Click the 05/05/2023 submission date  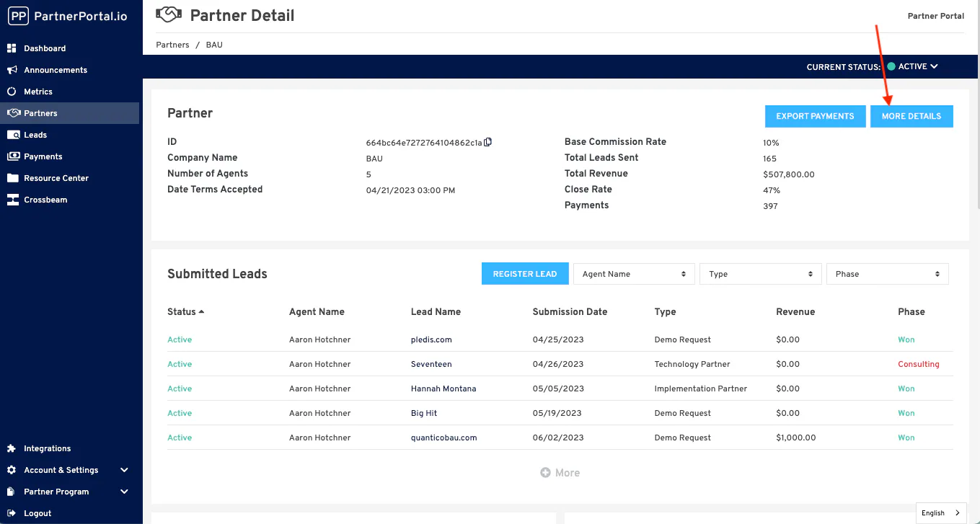click(558, 388)
